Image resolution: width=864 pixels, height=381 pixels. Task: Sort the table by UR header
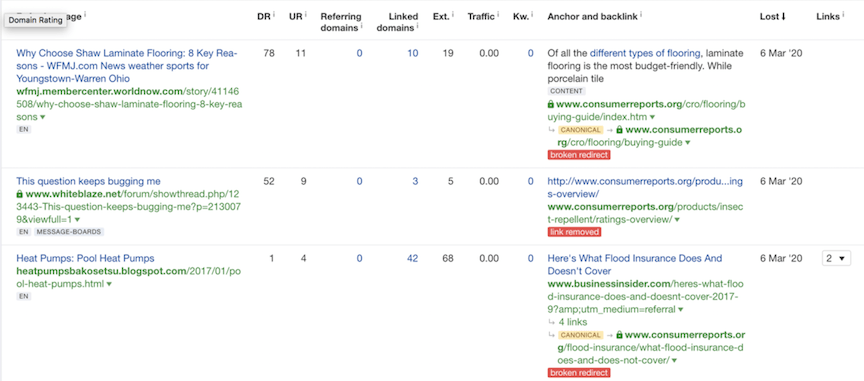pyautogui.click(x=295, y=17)
